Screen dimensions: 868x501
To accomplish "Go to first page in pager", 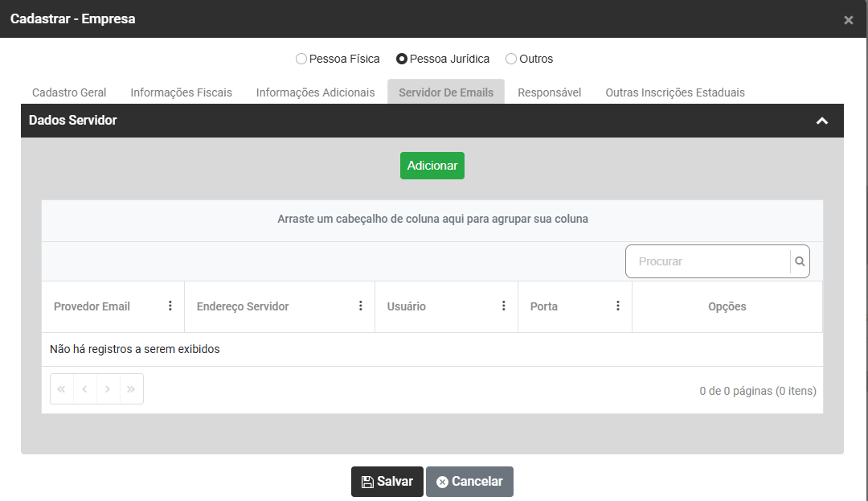I will click(61, 389).
